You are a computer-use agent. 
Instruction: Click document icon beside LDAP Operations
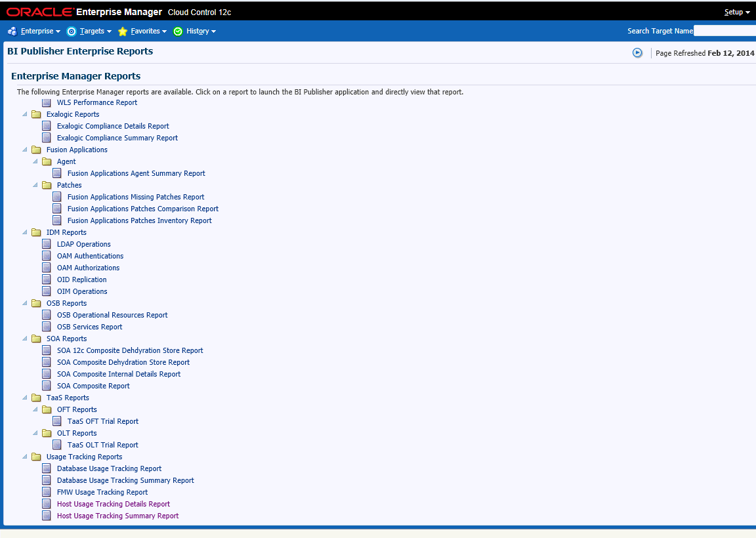[47, 244]
